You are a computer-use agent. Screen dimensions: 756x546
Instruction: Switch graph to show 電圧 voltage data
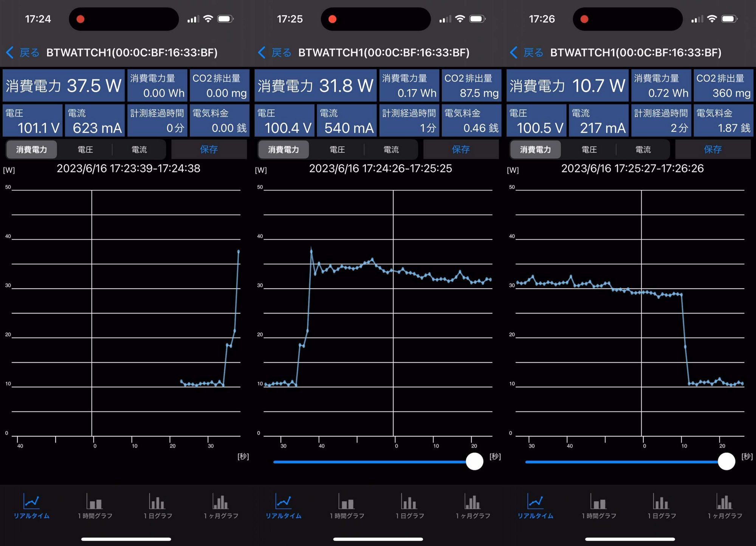coord(85,150)
